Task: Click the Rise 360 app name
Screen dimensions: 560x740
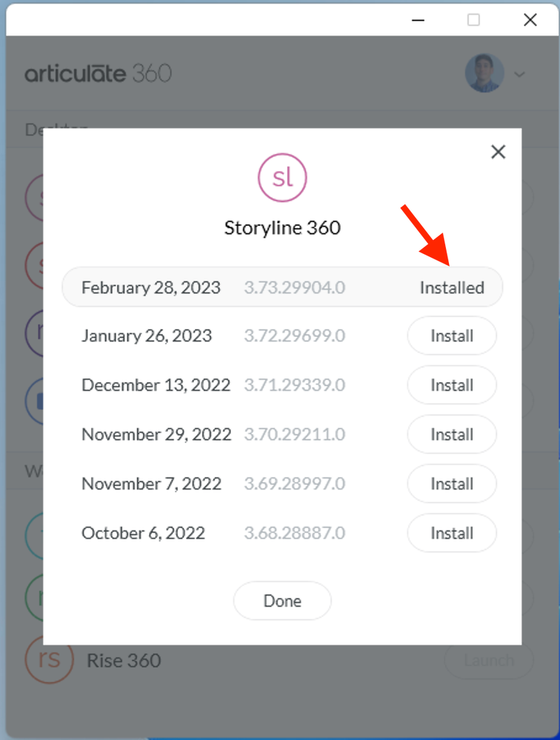Action: point(124,660)
